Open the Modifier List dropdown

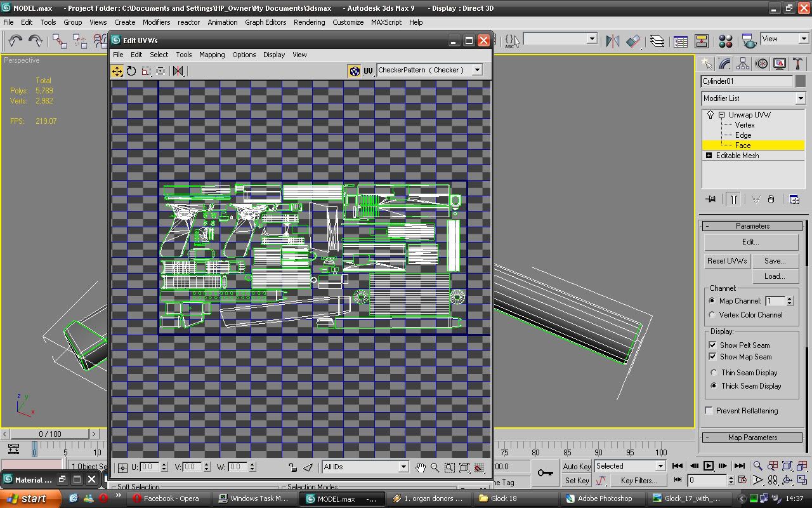coord(753,98)
